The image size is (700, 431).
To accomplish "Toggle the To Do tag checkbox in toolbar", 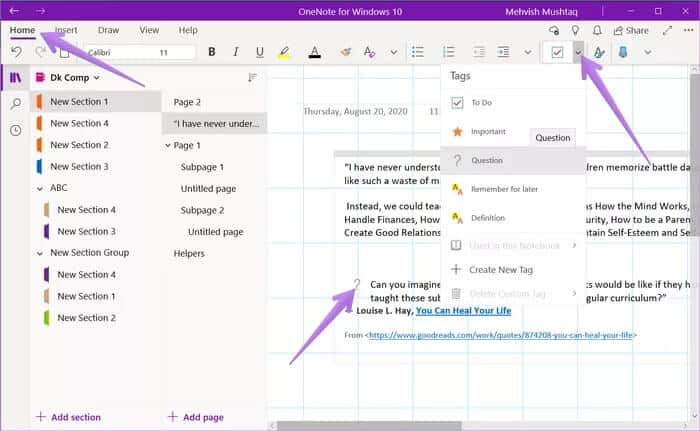I will pyautogui.click(x=556, y=52).
